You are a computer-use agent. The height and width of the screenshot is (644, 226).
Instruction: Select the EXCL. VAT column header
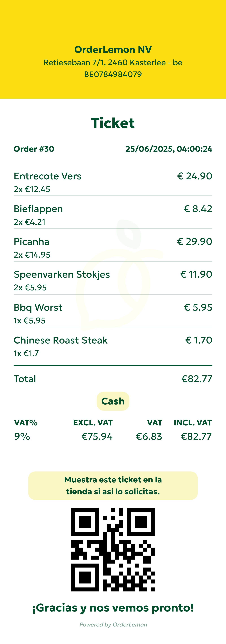93,423
